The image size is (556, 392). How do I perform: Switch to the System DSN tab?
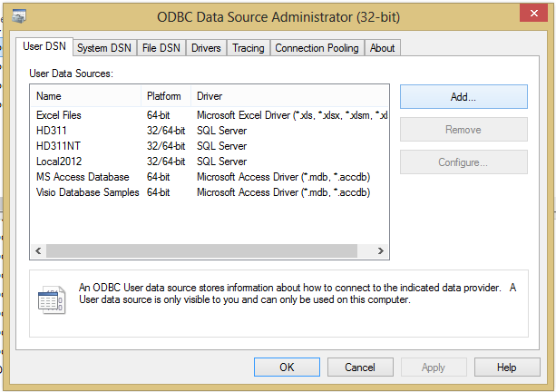[102, 48]
